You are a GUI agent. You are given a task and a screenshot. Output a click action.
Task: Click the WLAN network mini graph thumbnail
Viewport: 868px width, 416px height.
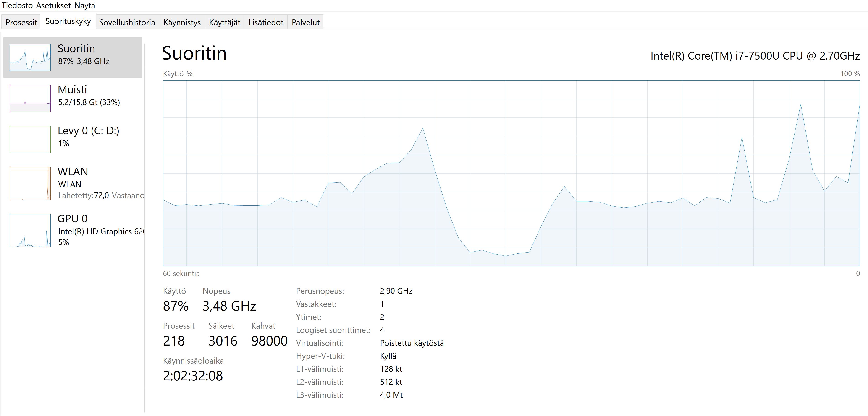click(x=30, y=183)
